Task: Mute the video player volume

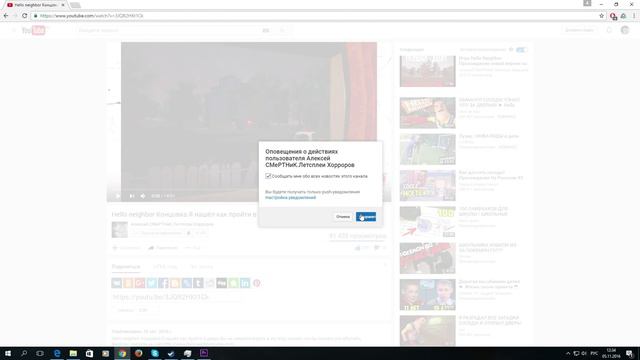Action: (x=143, y=196)
